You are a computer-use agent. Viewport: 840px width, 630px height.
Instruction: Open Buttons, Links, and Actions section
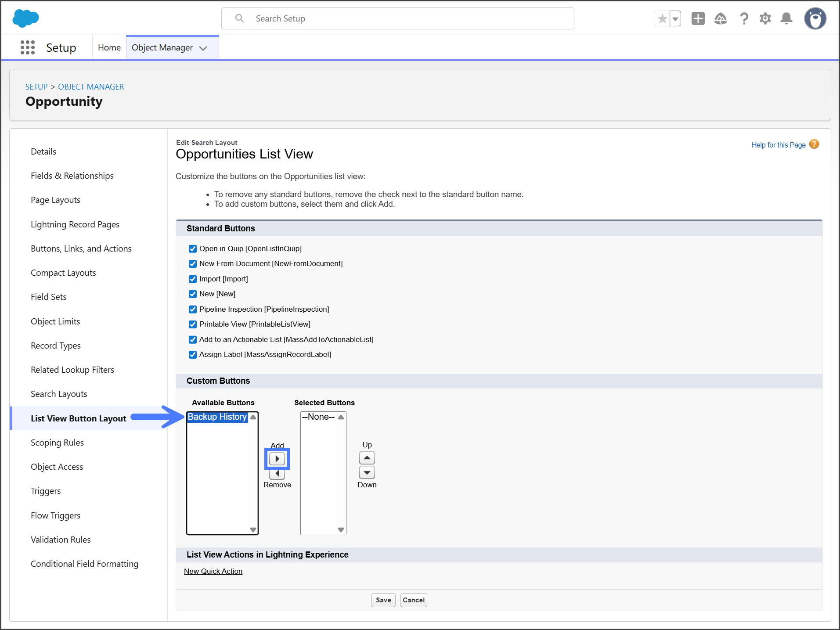click(x=81, y=248)
